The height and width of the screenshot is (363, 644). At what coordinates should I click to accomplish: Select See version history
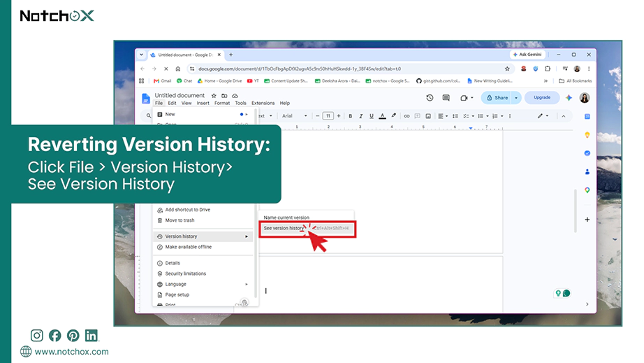307,228
